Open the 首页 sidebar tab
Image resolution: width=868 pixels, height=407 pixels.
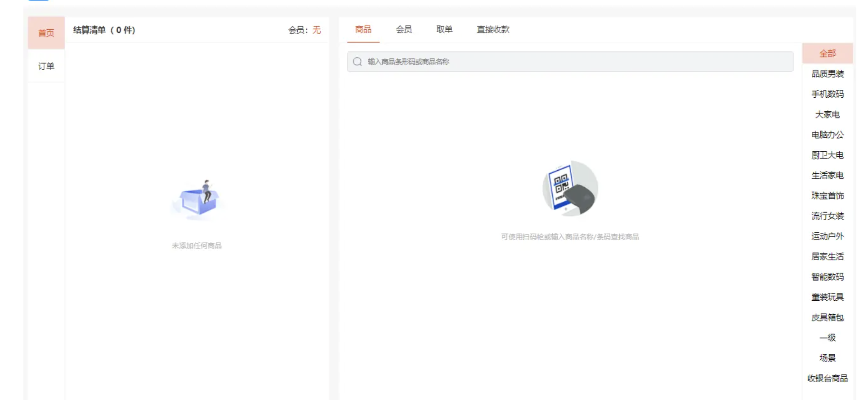[46, 33]
